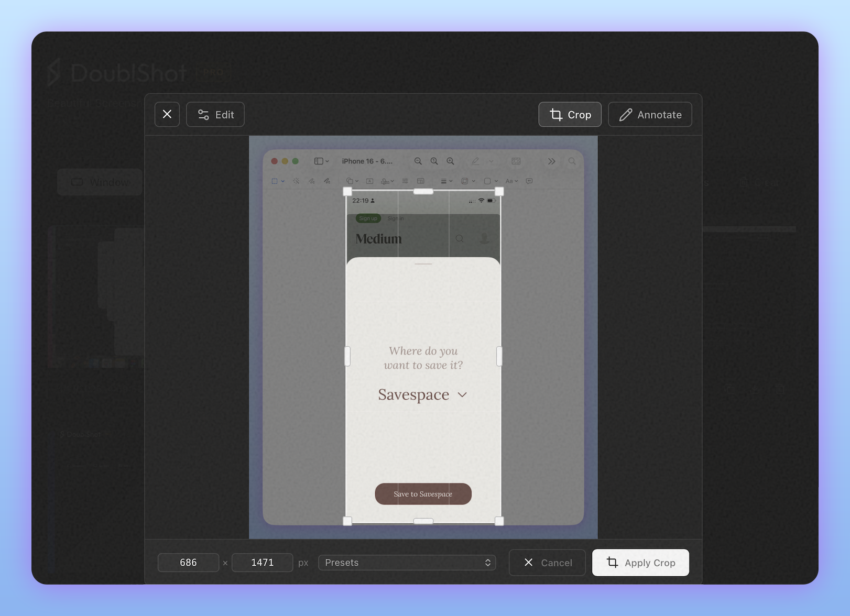The width and height of the screenshot is (850, 616).
Task: Open the Adjust Color sliders icon
Action: [406, 181]
